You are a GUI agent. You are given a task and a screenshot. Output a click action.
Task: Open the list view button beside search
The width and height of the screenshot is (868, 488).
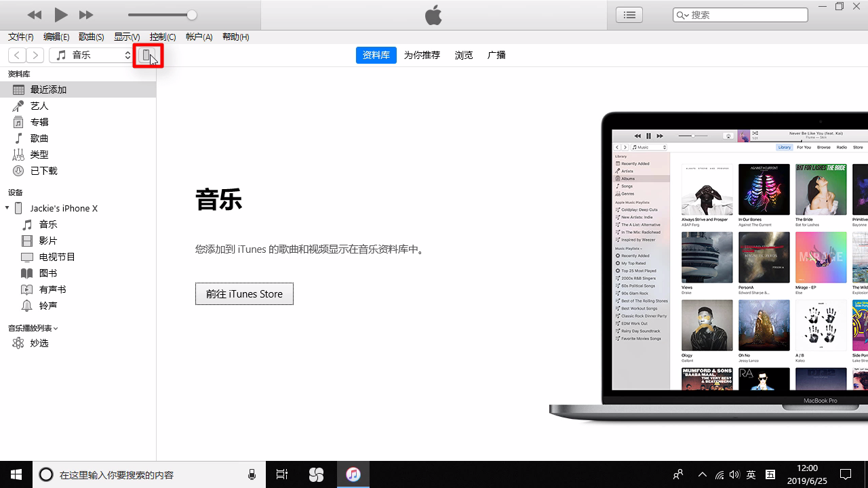pyautogui.click(x=629, y=15)
